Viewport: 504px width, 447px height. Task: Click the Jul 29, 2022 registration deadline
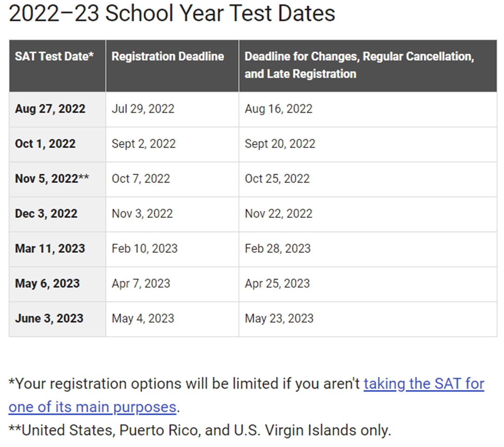[x=143, y=109]
